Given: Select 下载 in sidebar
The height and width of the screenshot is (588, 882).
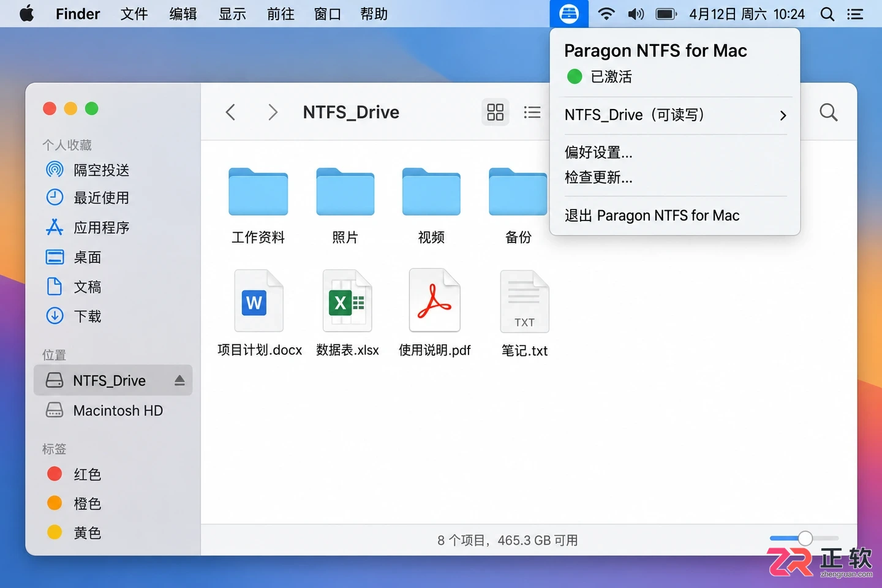Looking at the screenshot, I should pos(73,316).
